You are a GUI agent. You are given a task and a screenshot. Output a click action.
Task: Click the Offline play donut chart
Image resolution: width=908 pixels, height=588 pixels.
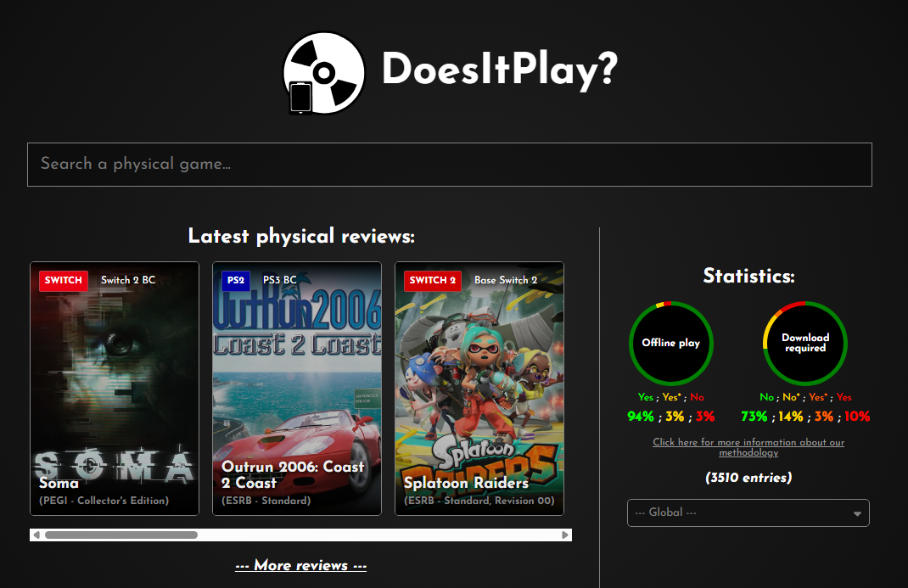click(x=671, y=343)
